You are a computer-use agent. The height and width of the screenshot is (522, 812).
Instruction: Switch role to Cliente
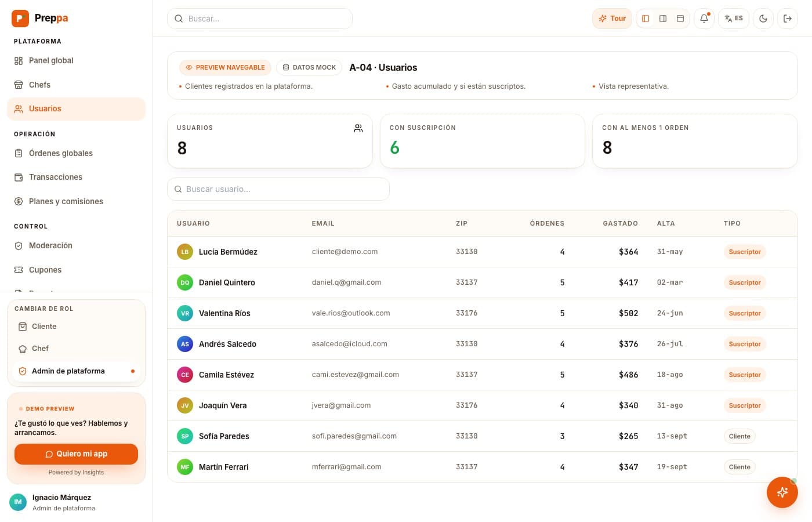tap(76, 327)
